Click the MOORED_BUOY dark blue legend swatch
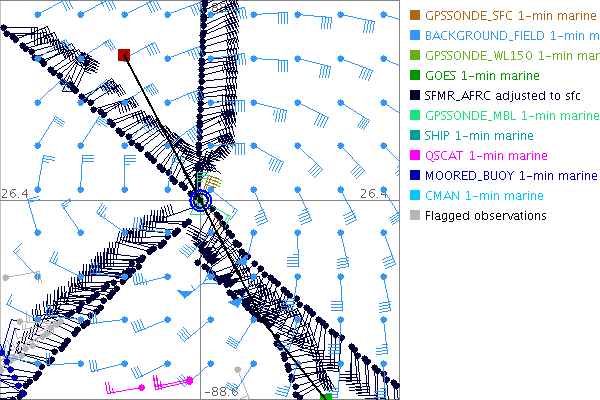The image size is (600, 400). point(414,175)
